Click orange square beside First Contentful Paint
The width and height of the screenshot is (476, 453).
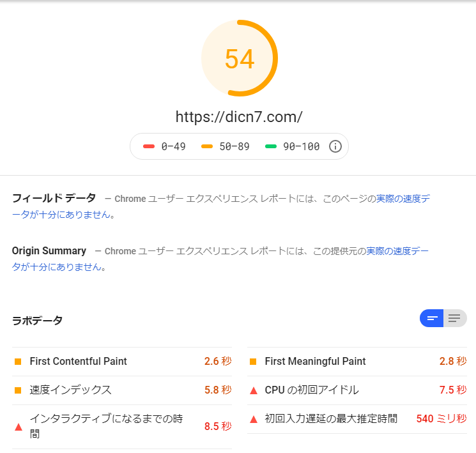[18, 362]
